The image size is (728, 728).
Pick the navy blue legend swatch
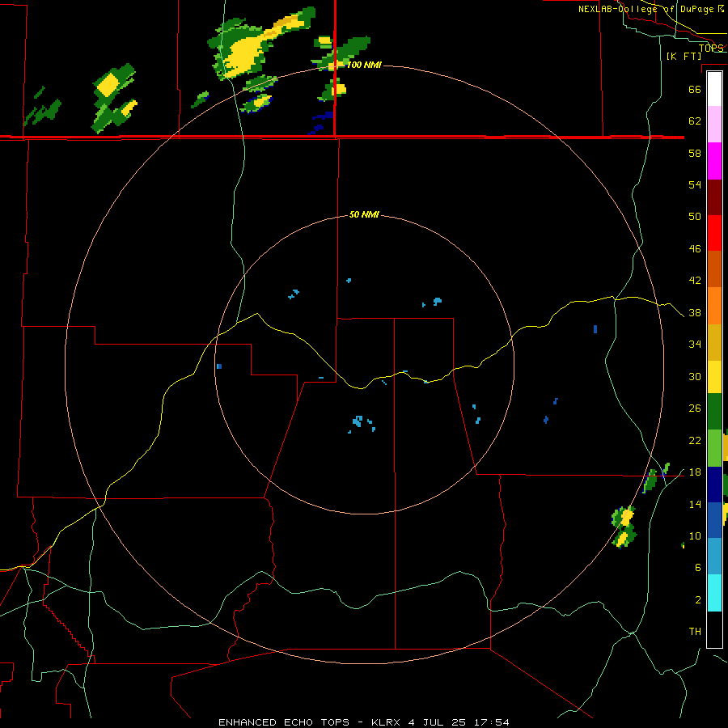click(x=714, y=485)
